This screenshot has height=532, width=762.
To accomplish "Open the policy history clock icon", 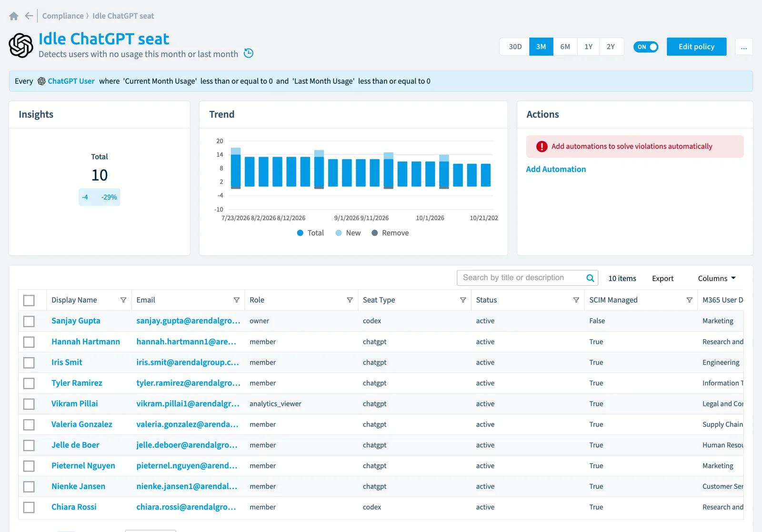I will coord(249,53).
